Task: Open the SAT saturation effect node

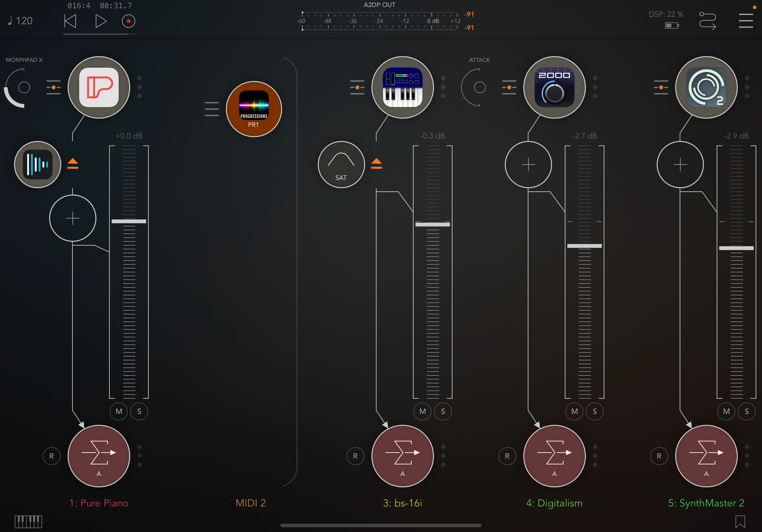Action: pyautogui.click(x=341, y=165)
